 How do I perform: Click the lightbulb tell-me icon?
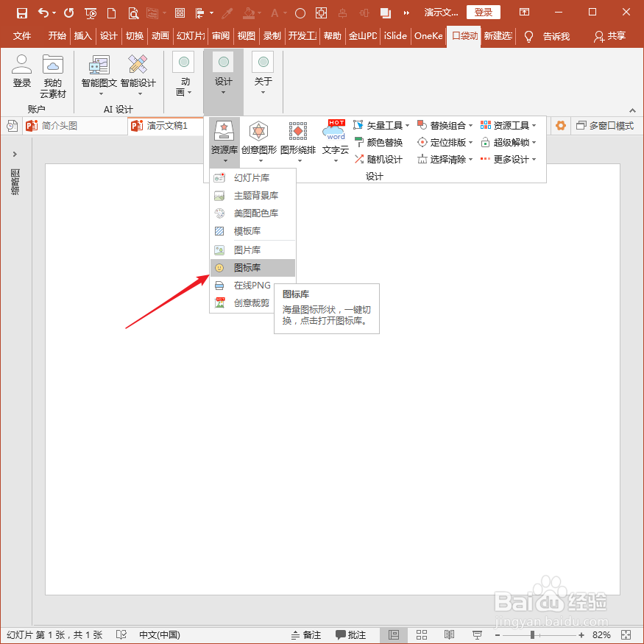point(528,37)
